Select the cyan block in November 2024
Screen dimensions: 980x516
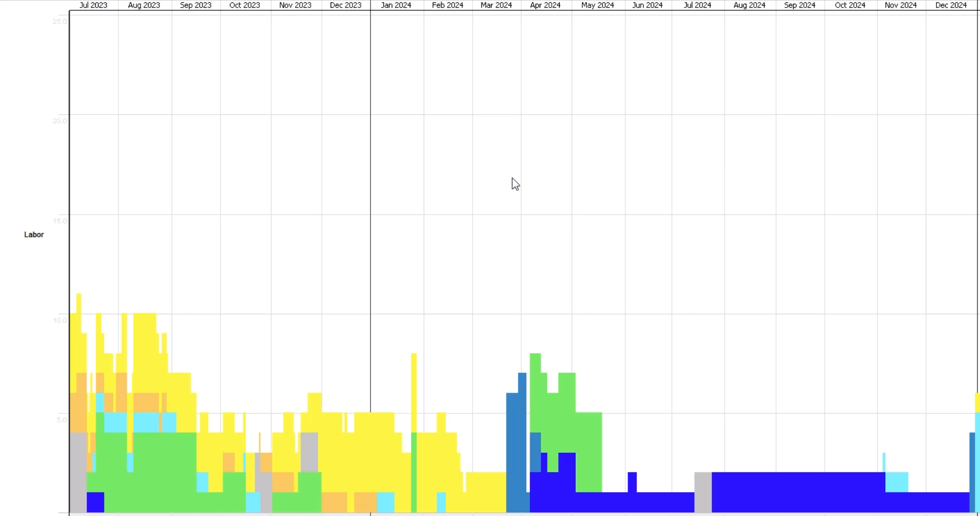[x=897, y=482]
